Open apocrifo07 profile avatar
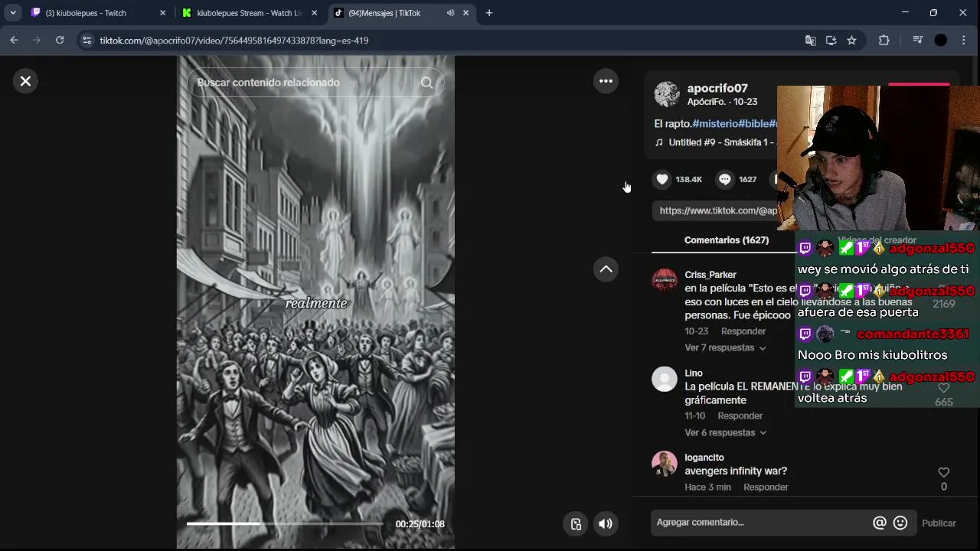 667,94
